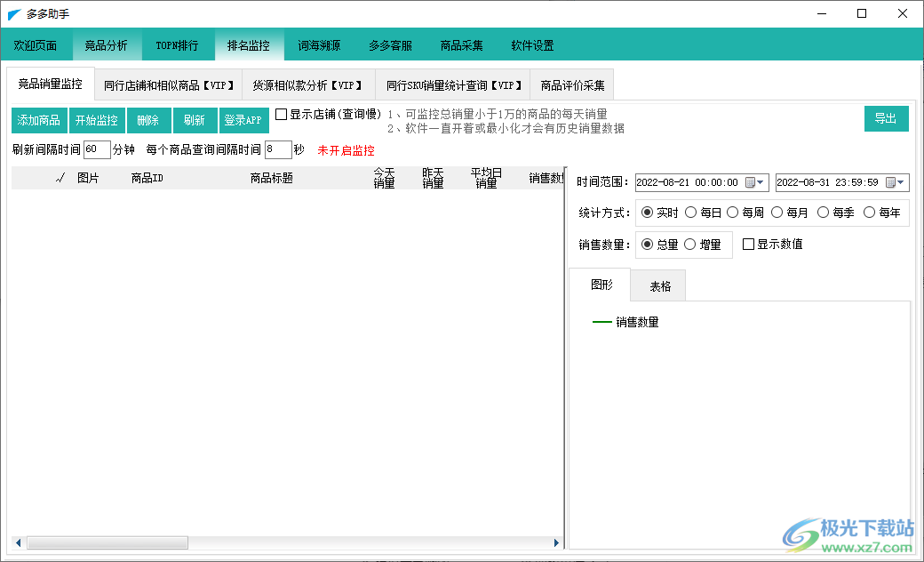Click 销售数量 green legend entry

click(625, 322)
